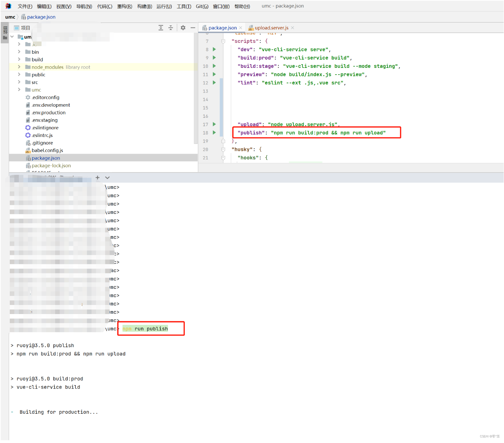
Task: Click package.json in the breadcrumb bar
Action: [41, 17]
